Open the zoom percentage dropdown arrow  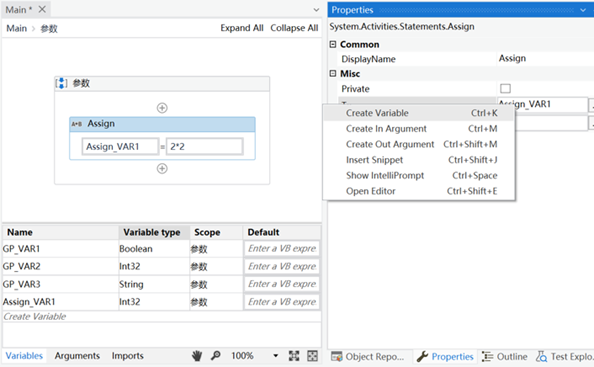click(x=275, y=356)
